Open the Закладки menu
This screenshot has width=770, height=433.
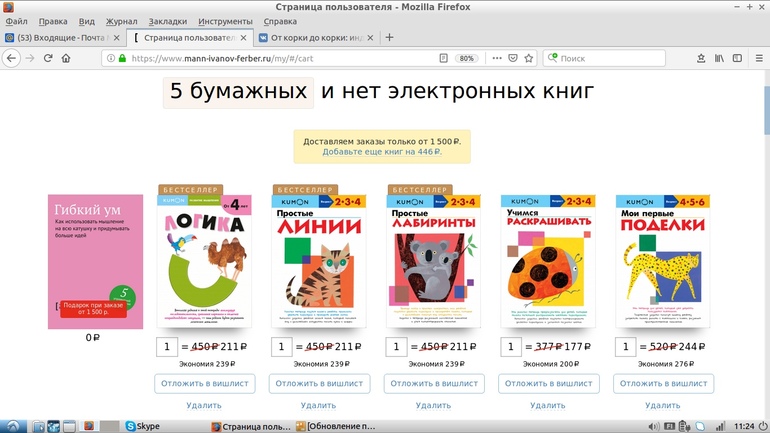pyautogui.click(x=167, y=21)
